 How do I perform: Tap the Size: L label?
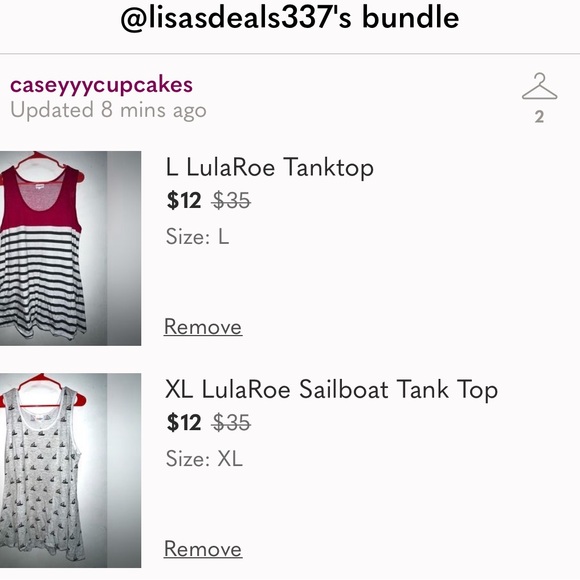coord(198,236)
